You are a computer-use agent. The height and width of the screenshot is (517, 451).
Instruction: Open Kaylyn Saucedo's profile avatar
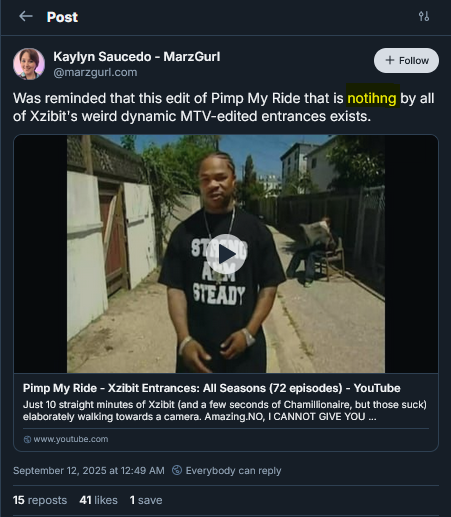tap(29, 64)
